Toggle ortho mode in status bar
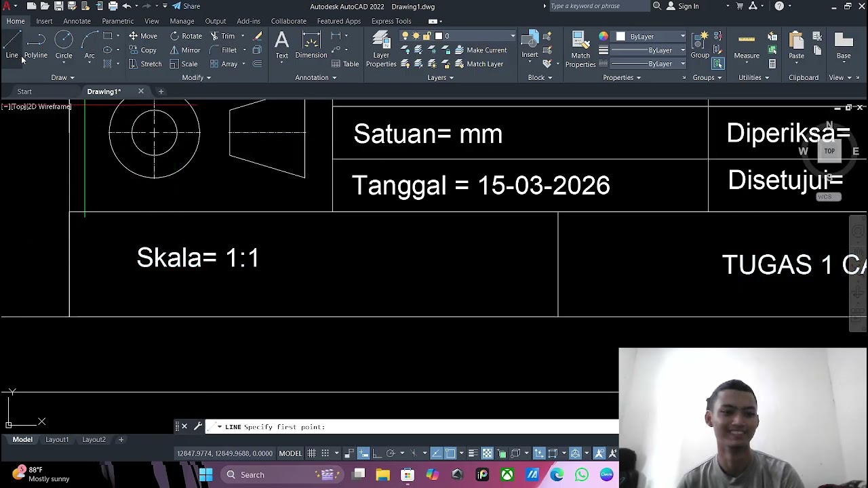 (x=377, y=453)
